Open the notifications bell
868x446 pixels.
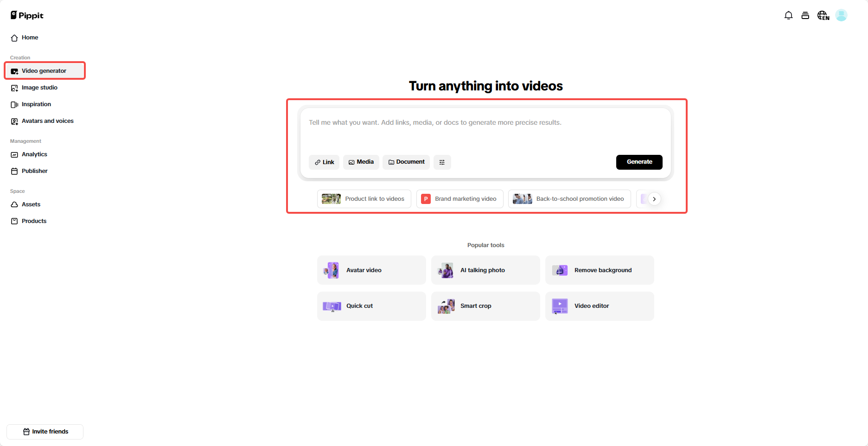(x=788, y=15)
